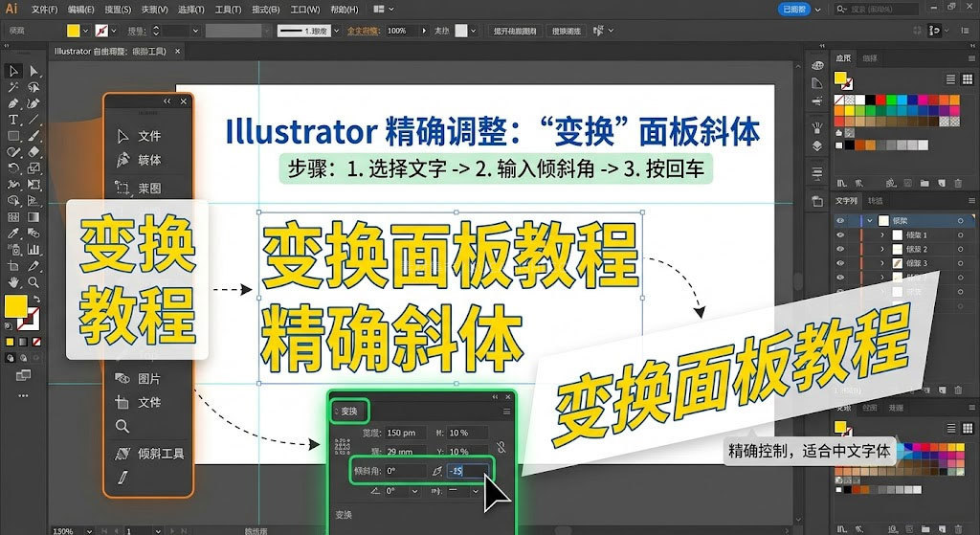
Task: Click magnifier icon in floating orange panel
Action: click(x=122, y=426)
